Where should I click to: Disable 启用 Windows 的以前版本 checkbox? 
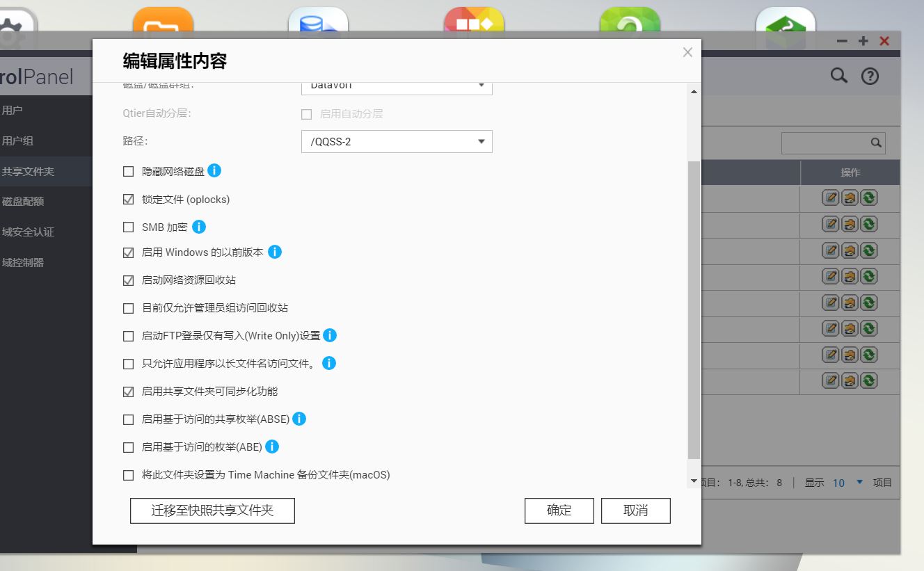[x=128, y=252]
